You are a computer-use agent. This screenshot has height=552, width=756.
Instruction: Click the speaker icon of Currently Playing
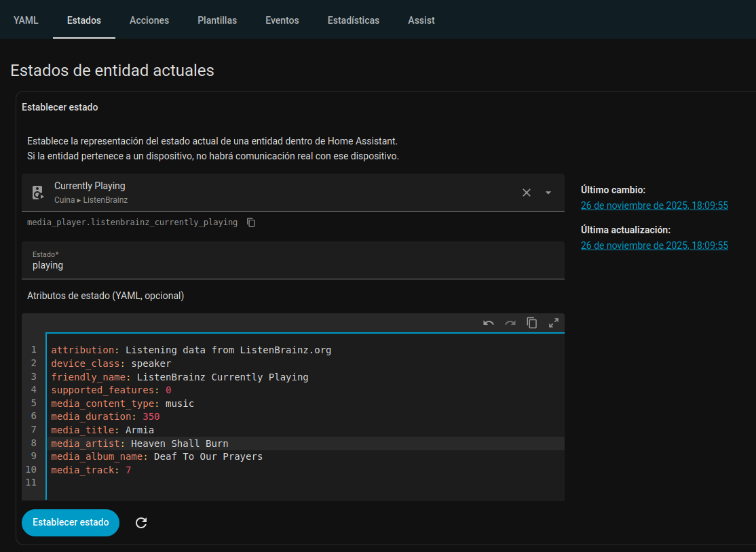pyautogui.click(x=38, y=193)
